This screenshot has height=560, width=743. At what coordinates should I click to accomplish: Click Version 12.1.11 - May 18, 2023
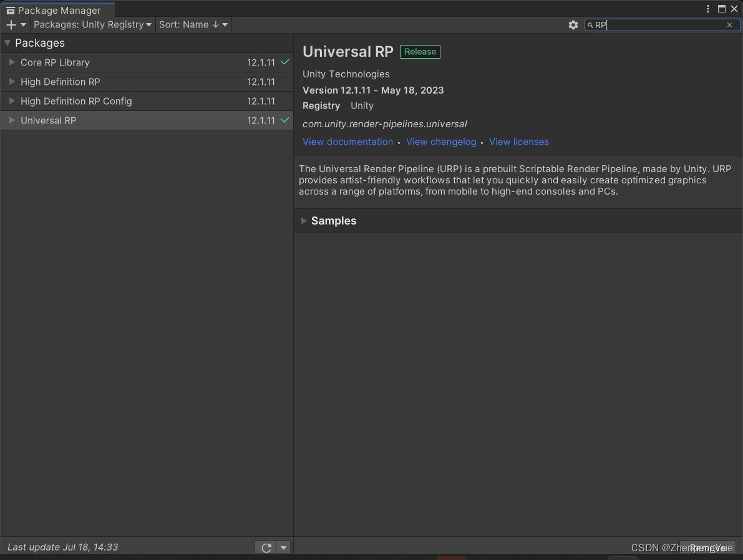373,90
